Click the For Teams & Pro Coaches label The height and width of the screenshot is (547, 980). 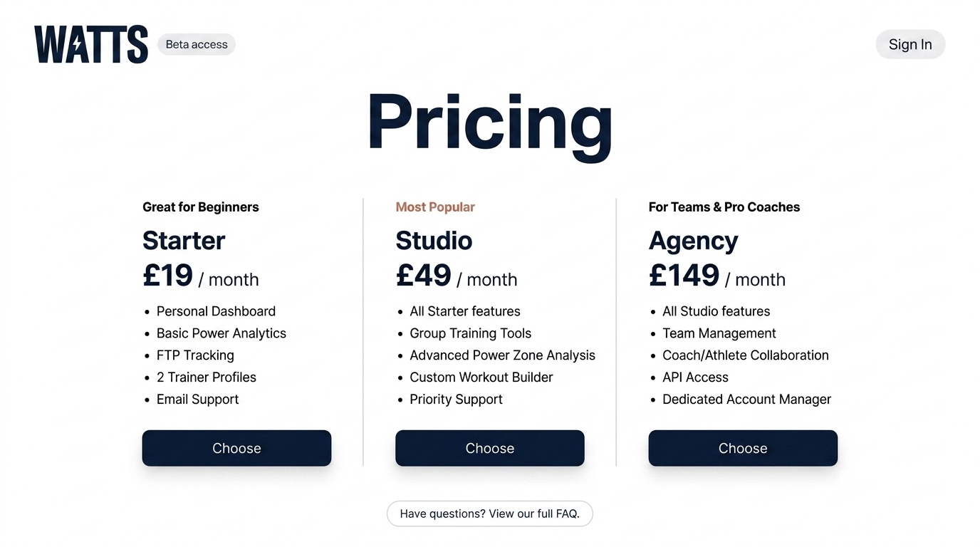pos(724,207)
